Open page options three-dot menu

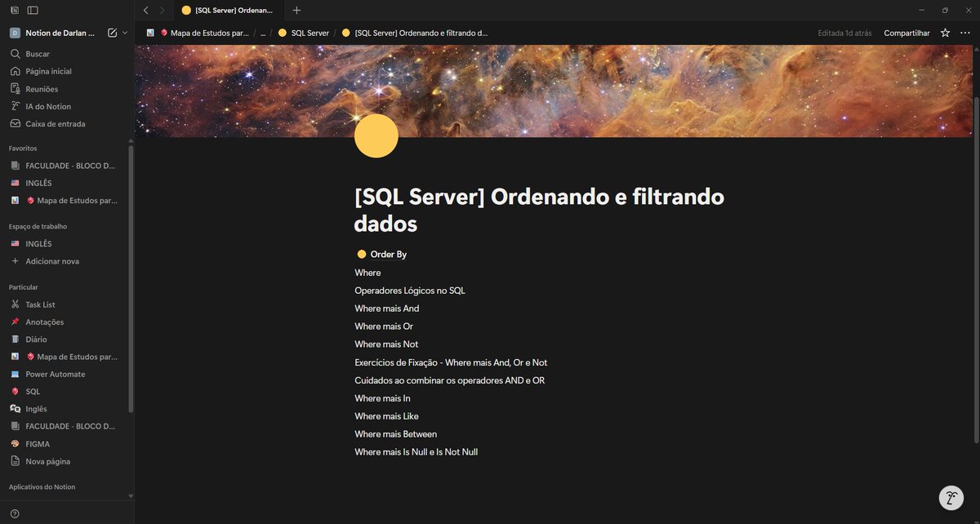click(965, 33)
